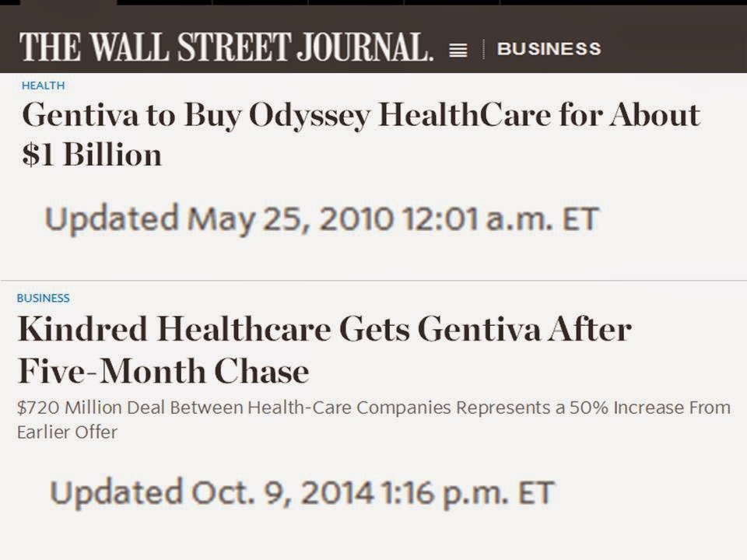Click the blue BUSINESS tag above Kindred
The height and width of the screenshot is (560, 747).
click(x=43, y=298)
